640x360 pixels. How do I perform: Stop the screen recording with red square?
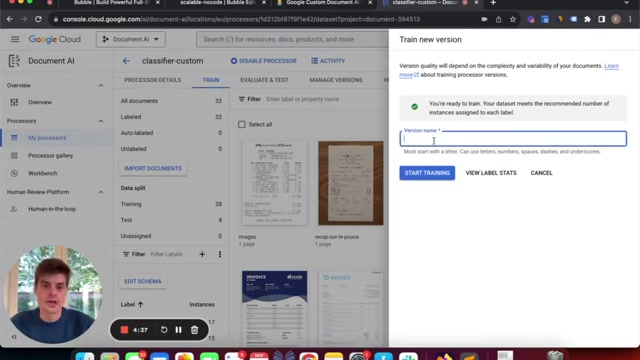point(124,330)
